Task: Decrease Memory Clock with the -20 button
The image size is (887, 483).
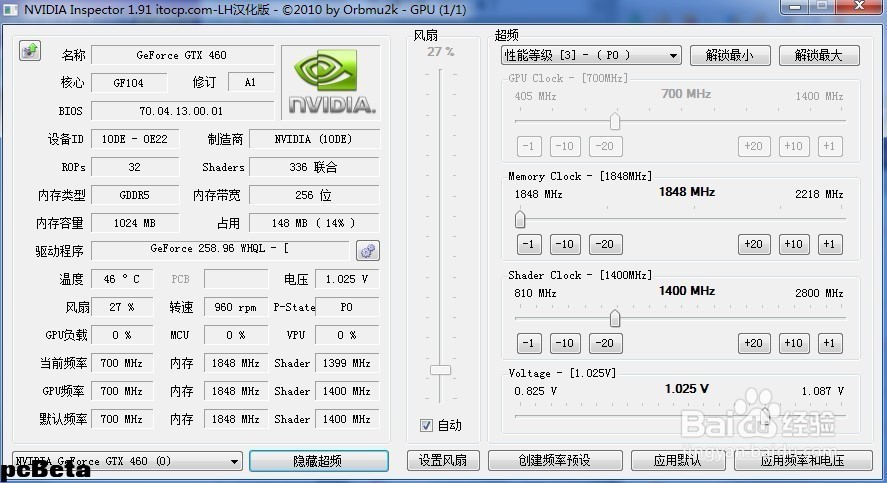Action: click(x=605, y=244)
